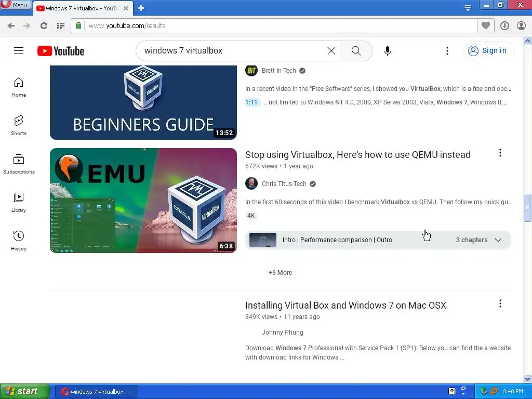Image resolution: width=532 pixels, height=399 pixels.
Task: Open the Beginners Guide video thumbnail
Action: point(143,102)
